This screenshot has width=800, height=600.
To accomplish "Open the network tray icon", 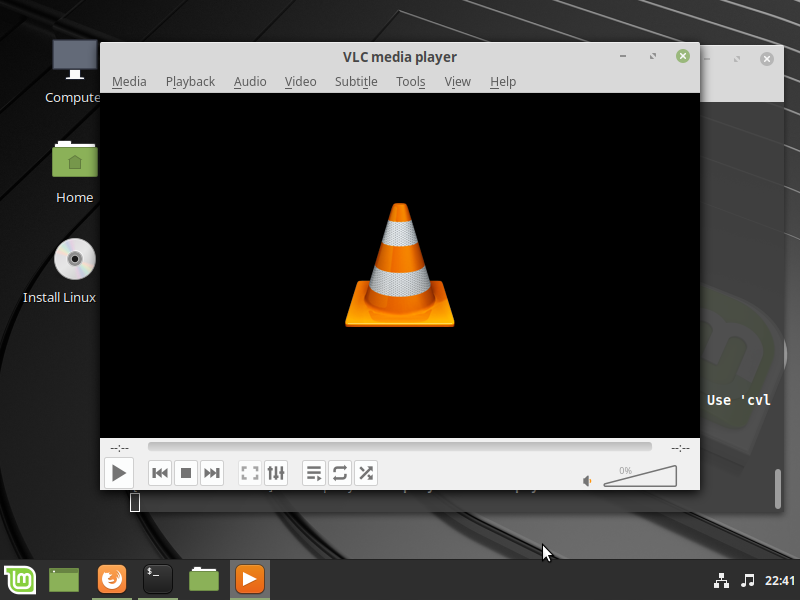I will (x=721, y=581).
